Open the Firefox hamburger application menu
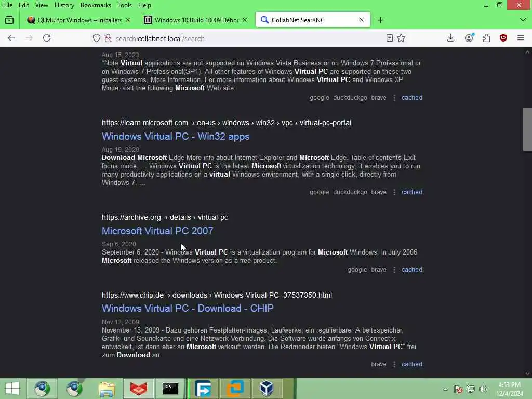 (x=521, y=38)
